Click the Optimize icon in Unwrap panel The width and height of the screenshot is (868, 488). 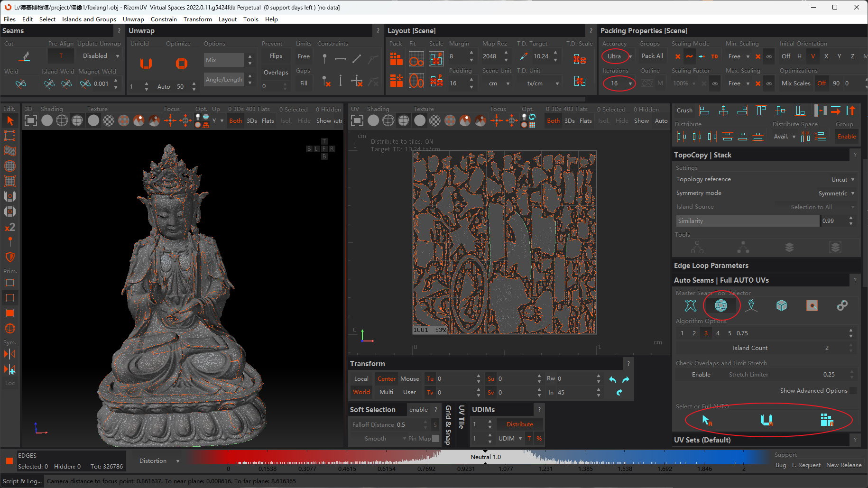coord(181,64)
